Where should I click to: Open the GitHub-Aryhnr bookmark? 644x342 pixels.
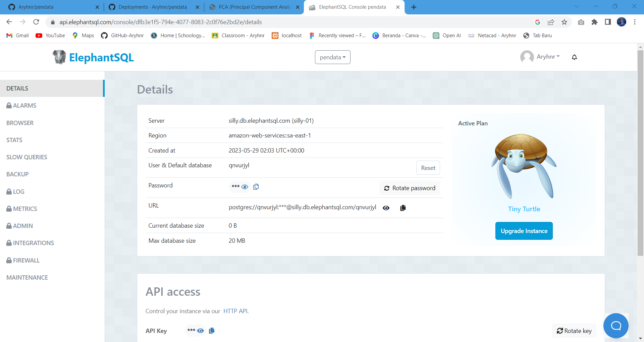pyautogui.click(x=122, y=36)
